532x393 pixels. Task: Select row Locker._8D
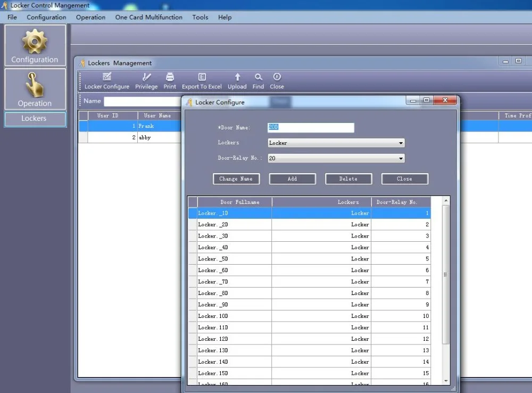[x=310, y=293]
